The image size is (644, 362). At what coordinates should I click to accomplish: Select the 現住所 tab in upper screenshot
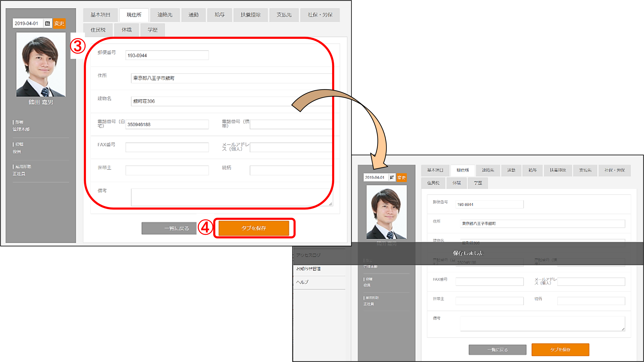coord(134,15)
